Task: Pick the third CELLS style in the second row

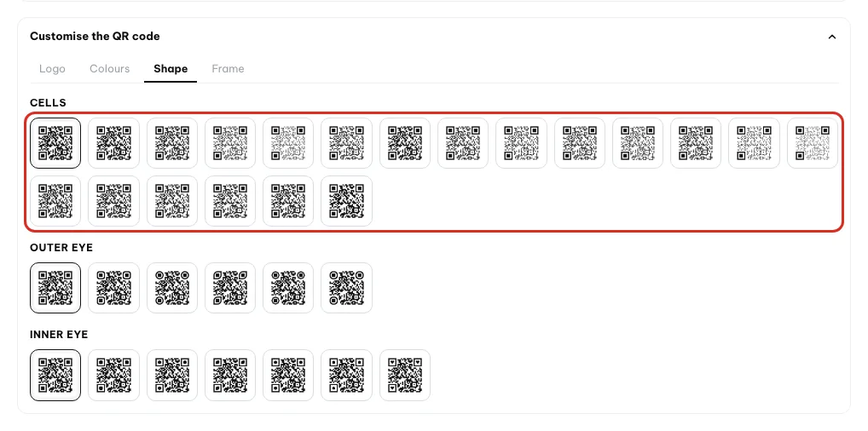Action: click(x=172, y=201)
